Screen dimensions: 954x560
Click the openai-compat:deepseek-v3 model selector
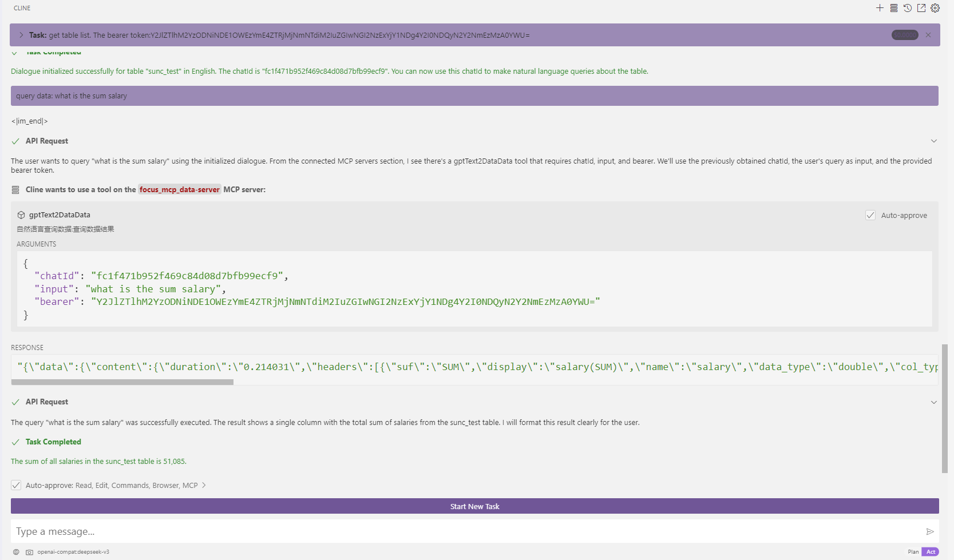point(73,552)
